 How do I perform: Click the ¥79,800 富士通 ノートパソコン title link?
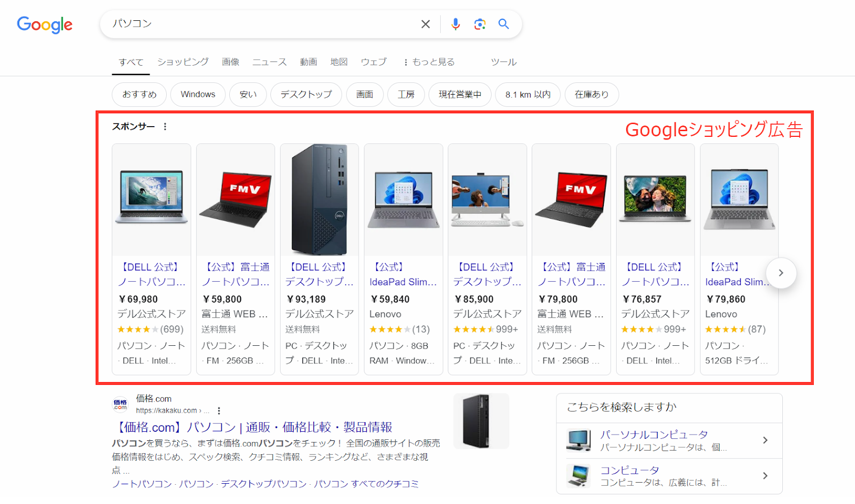click(571, 274)
